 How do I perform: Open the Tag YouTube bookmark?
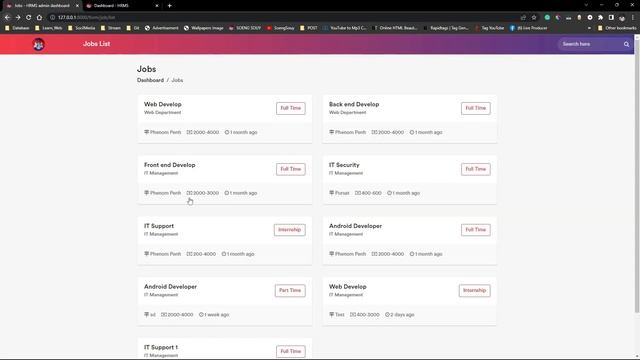489,28
